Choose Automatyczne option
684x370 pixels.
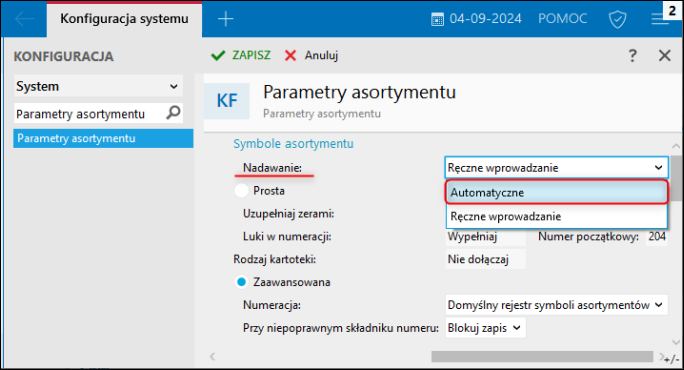[x=556, y=192]
